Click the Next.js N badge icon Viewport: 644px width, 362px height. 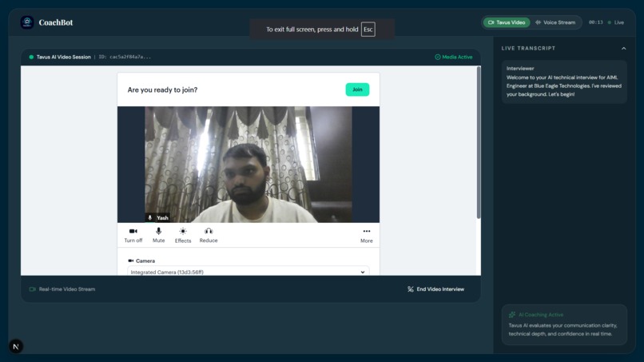(16, 346)
